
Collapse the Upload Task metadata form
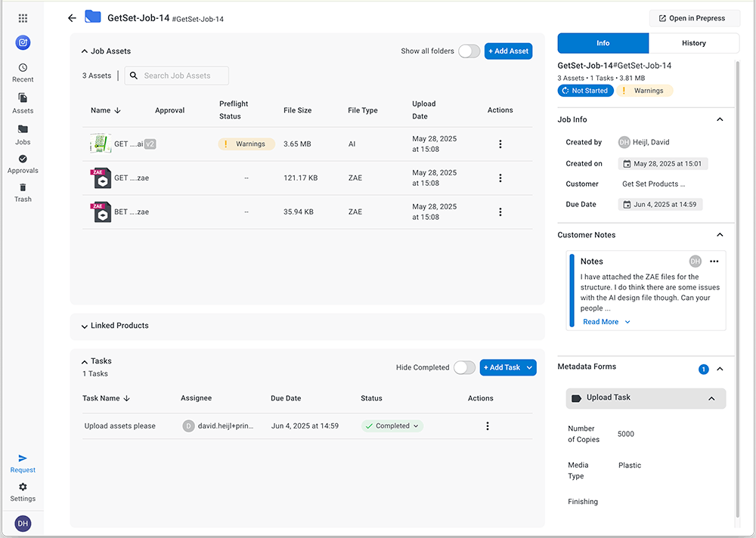click(x=711, y=398)
